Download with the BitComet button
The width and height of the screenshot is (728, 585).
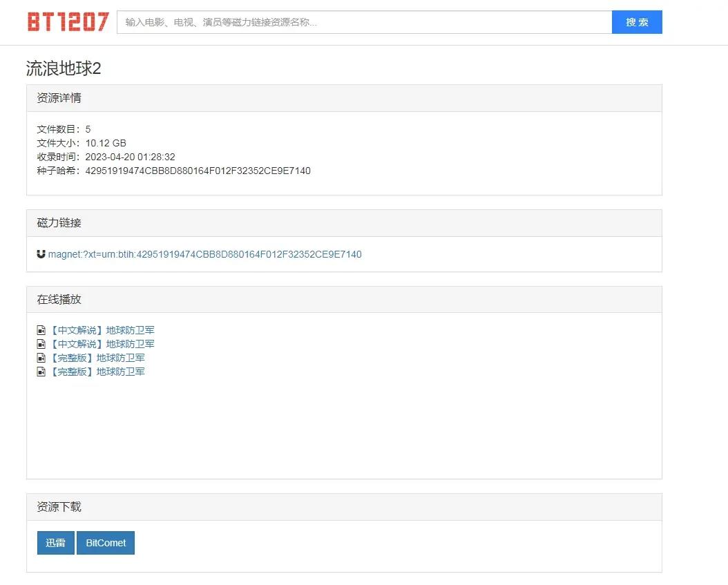click(106, 543)
